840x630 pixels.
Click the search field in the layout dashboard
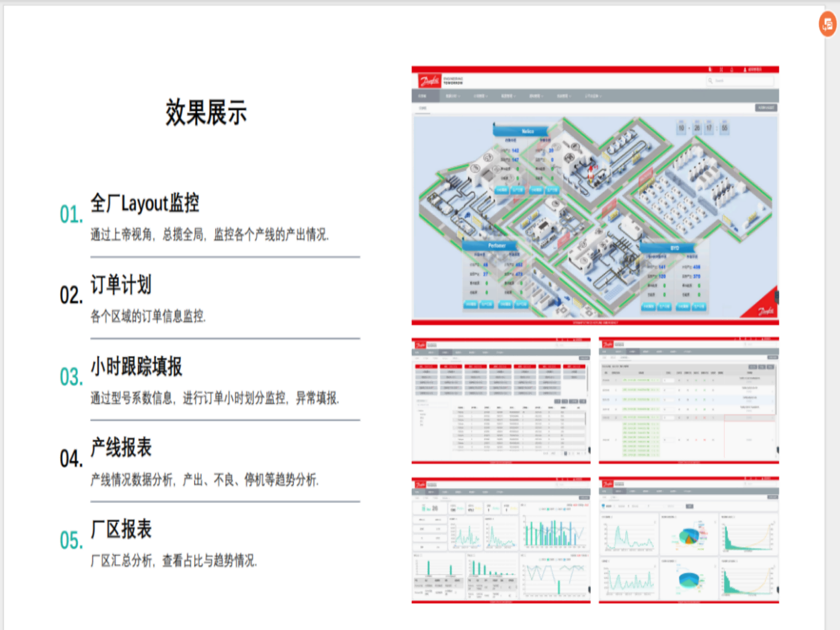740,81
